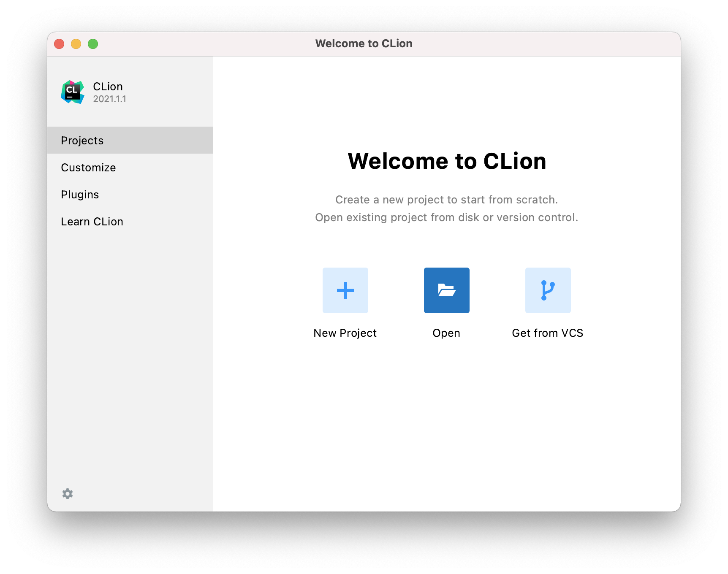Minimize the window with the yellow button
Image resolution: width=728 pixels, height=574 pixels.
[76, 44]
